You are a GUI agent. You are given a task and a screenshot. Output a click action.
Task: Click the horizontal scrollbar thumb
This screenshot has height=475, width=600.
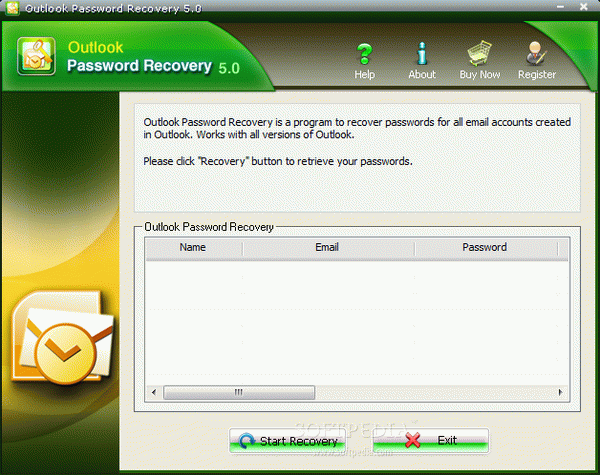239,392
